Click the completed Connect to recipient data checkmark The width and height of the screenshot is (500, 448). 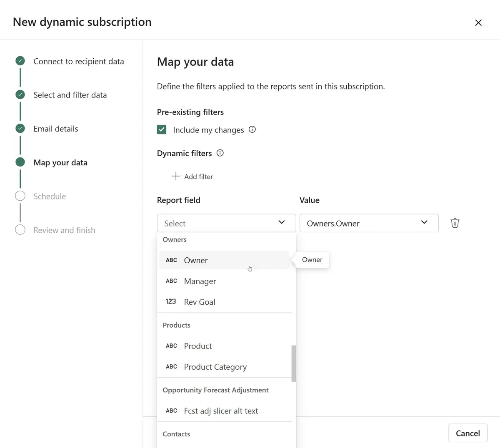click(x=20, y=61)
